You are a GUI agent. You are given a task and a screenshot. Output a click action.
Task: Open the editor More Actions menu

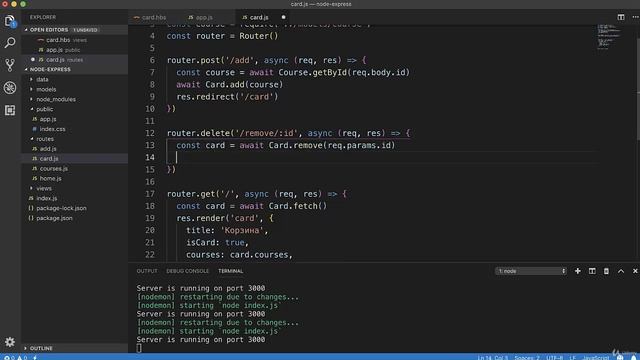click(635, 17)
